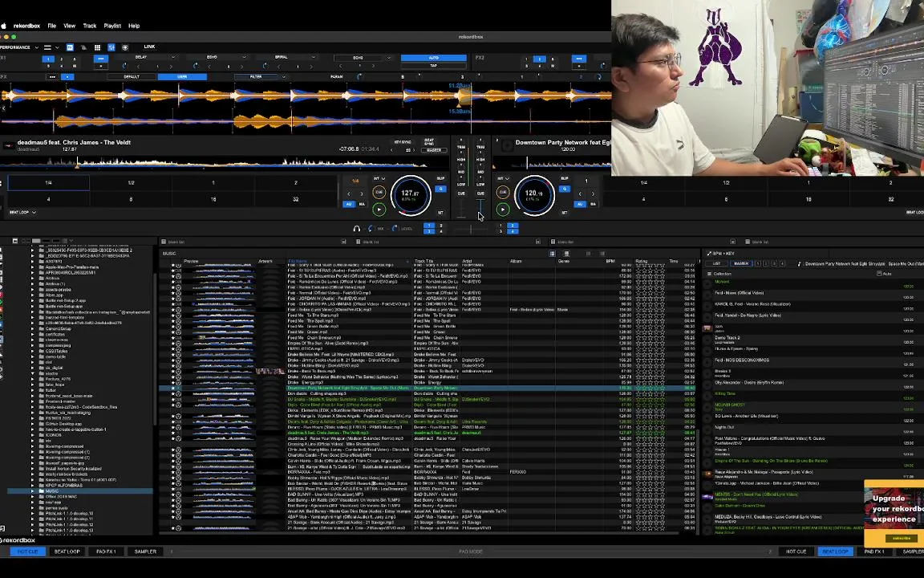The width and height of the screenshot is (924, 578).
Task: Select HOT CUE pad mode on left
Action: coord(27,552)
